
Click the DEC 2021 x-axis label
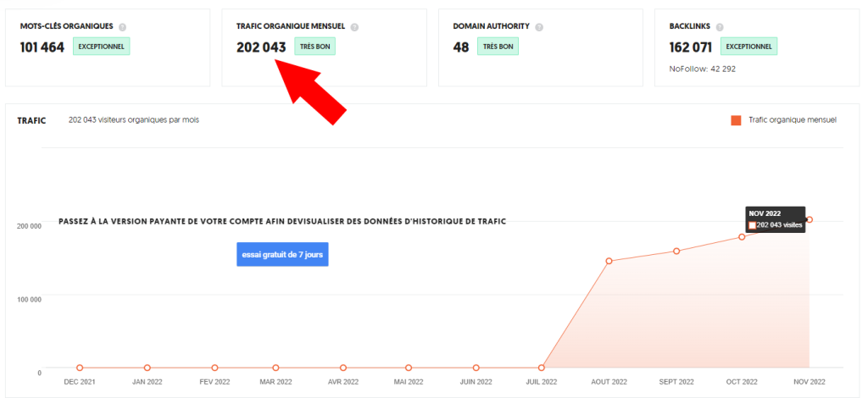click(x=80, y=382)
